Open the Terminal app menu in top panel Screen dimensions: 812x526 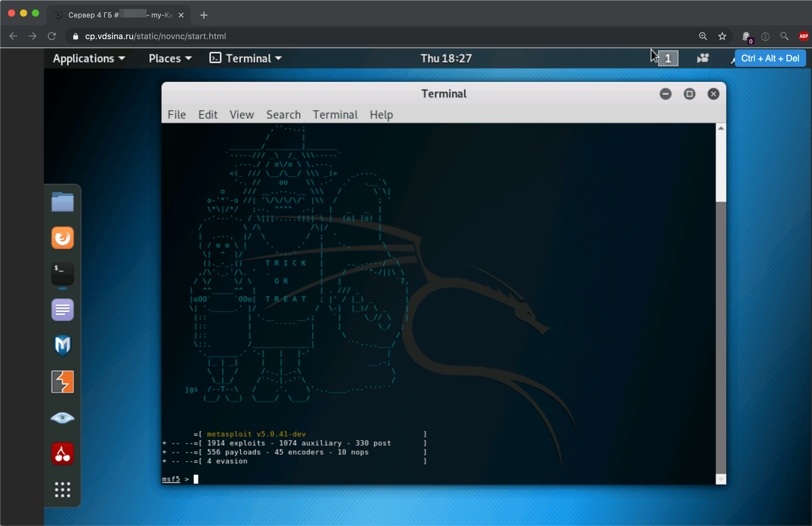tap(246, 58)
